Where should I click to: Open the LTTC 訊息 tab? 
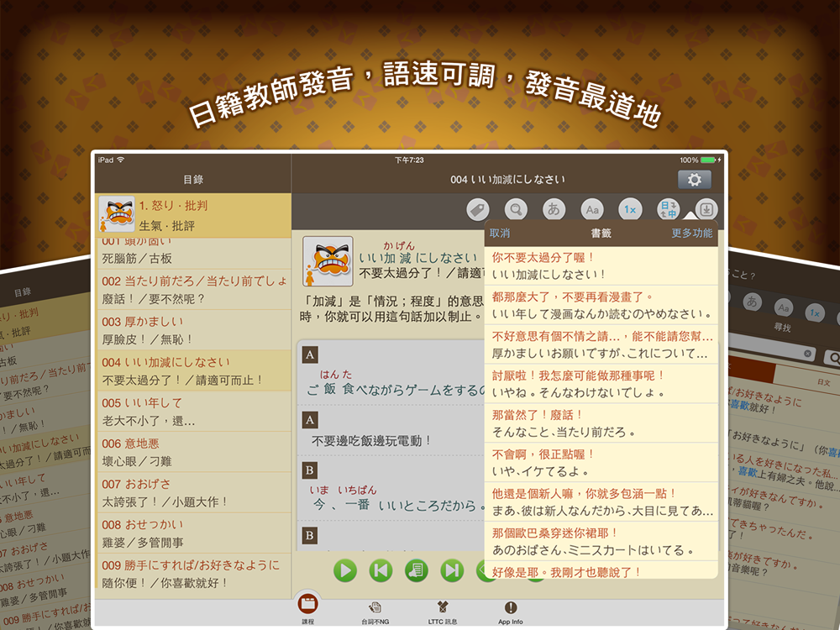[443, 612]
